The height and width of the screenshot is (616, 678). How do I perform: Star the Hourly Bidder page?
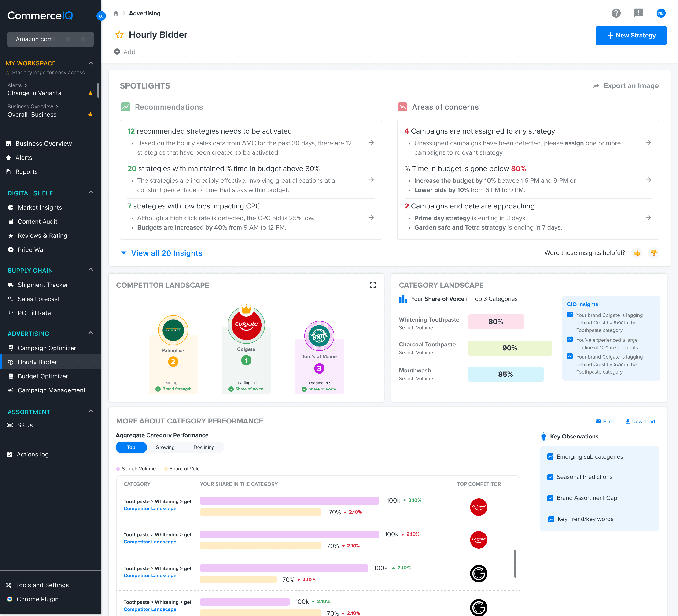tap(119, 35)
